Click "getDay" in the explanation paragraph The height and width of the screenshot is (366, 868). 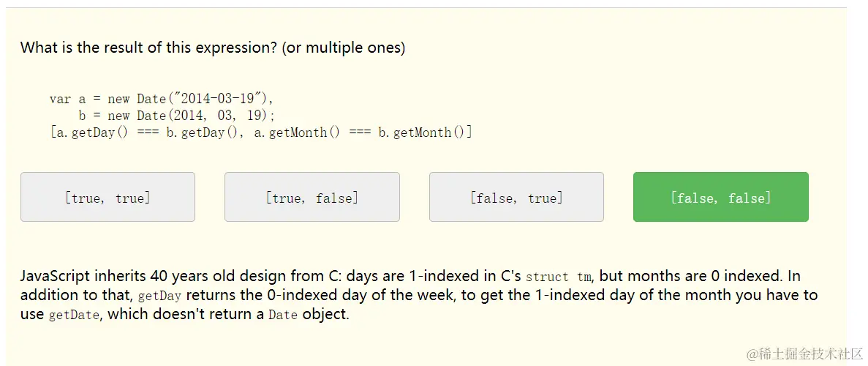(159, 296)
